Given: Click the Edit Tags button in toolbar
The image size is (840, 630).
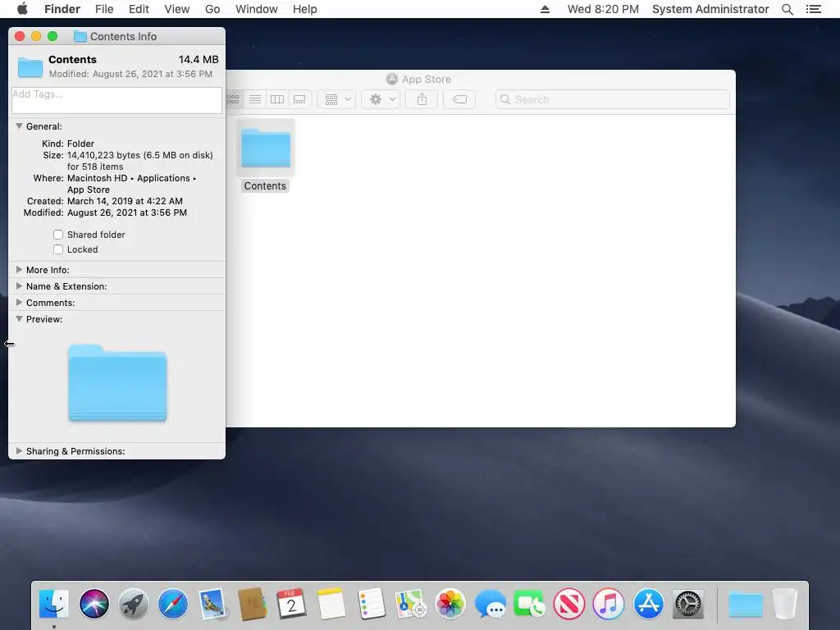Looking at the screenshot, I should tap(459, 99).
